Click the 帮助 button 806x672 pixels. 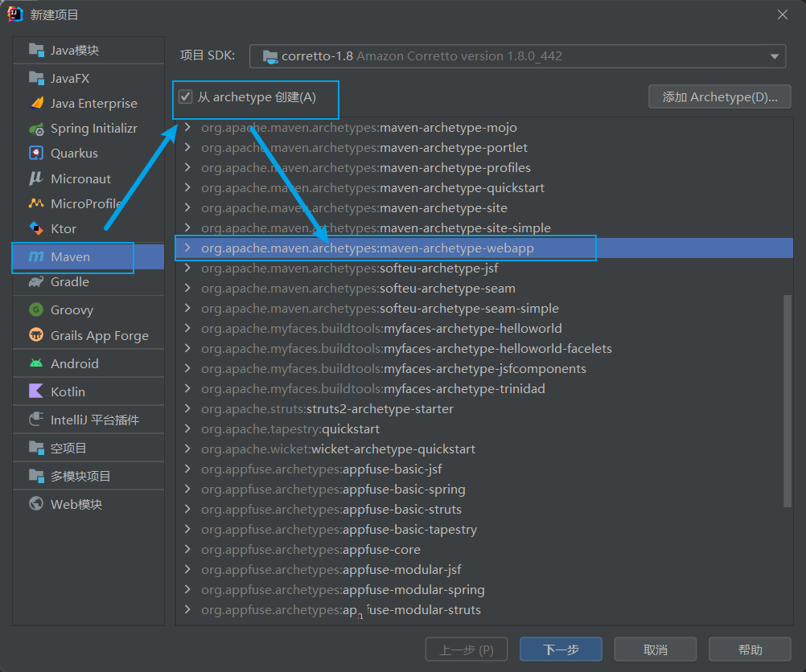(750, 649)
